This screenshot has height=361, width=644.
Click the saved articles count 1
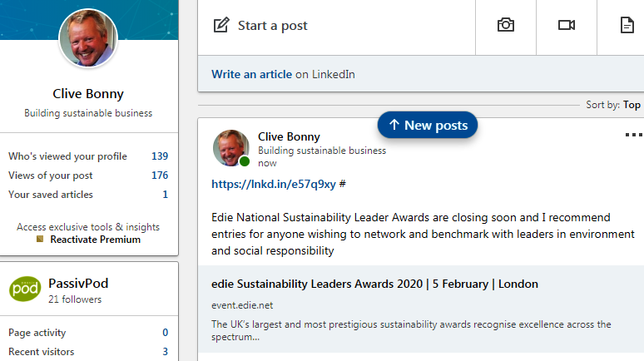165,195
